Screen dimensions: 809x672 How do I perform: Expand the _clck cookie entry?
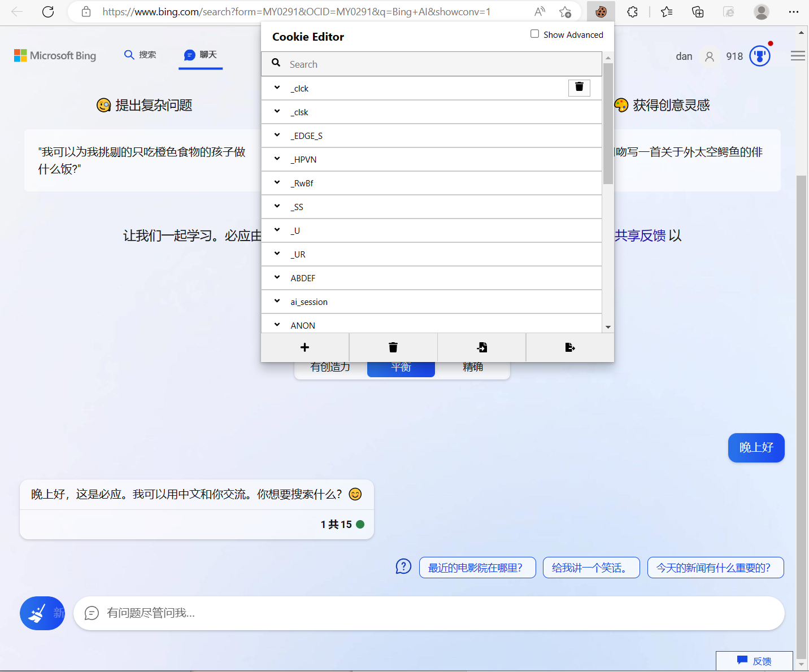(x=277, y=88)
